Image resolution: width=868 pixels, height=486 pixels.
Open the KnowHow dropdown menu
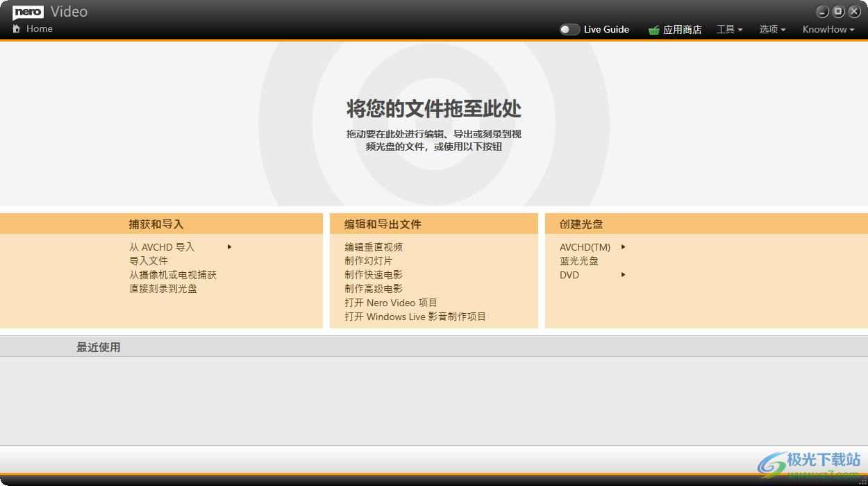pyautogui.click(x=828, y=30)
